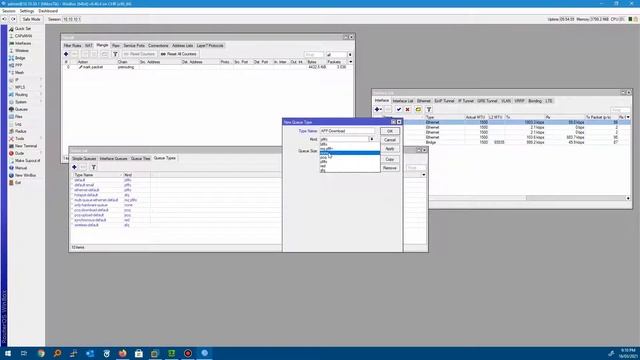Screen dimensions: 640x360
Task: Disable interface with red X in Interface List
Action: click(x=407, y=109)
